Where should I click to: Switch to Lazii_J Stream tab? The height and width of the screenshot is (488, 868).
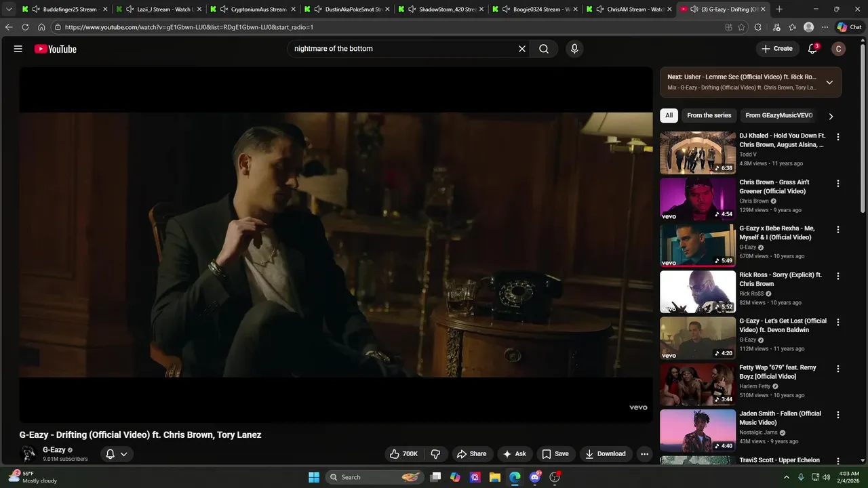[x=158, y=9]
